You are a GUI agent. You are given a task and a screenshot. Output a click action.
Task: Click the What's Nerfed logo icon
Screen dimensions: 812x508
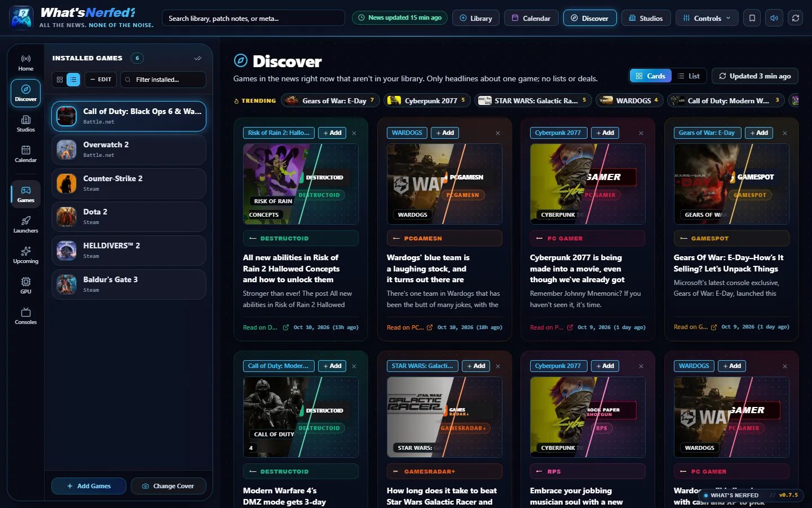[x=21, y=18]
